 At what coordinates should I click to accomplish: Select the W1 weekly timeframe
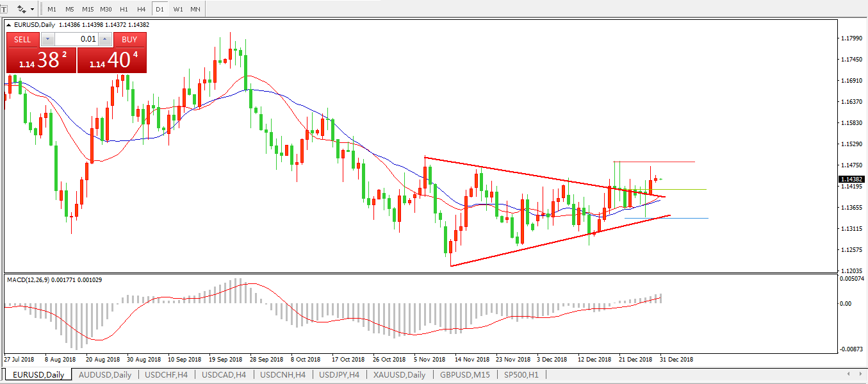[x=177, y=9]
